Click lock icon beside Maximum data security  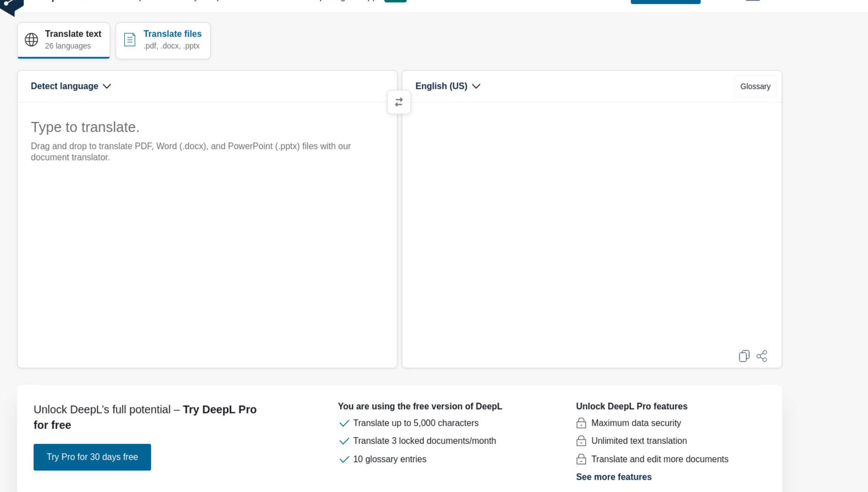tap(581, 423)
